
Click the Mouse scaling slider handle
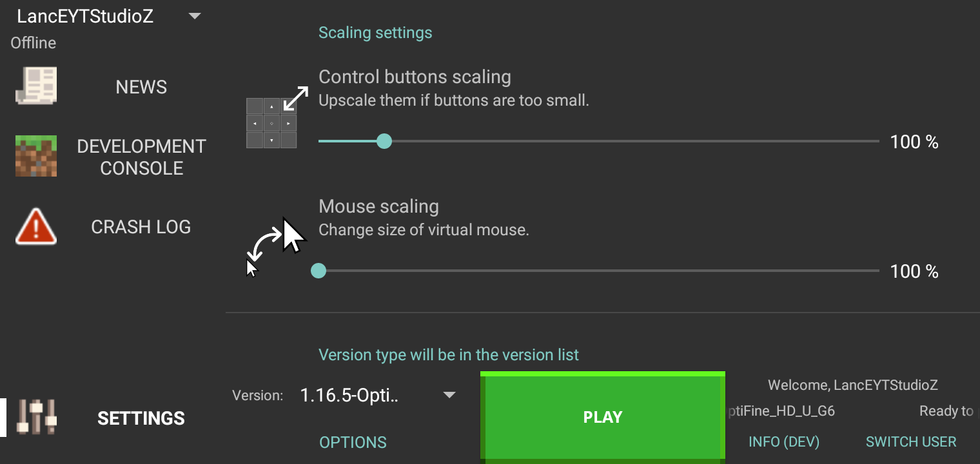318,271
